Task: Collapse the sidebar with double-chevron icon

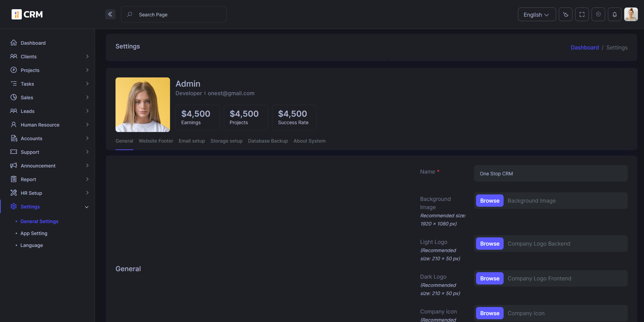Action: click(x=110, y=14)
